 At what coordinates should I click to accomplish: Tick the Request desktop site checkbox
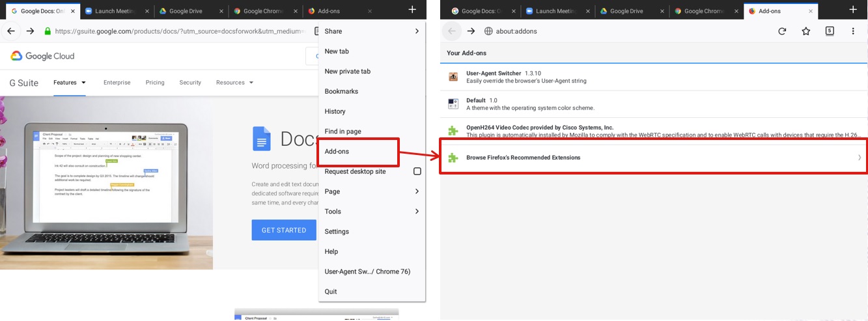pyautogui.click(x=417, y=171)
